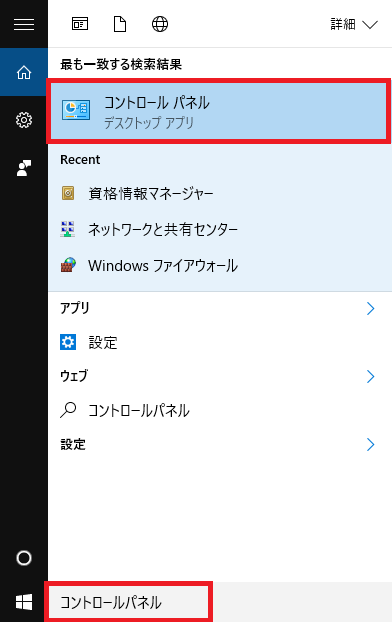Open the feedback person icon in sidebar
This screenshot has height=622, width=392.
point(24,168)
